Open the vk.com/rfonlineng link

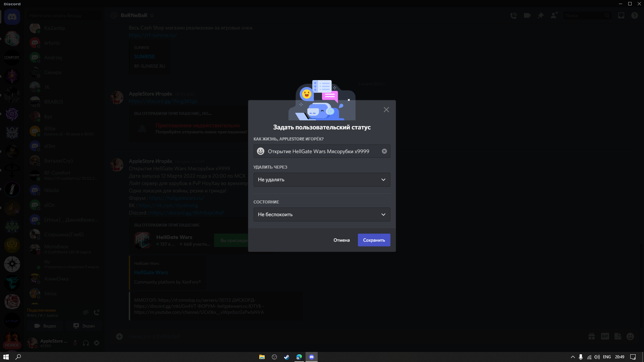coord(168,205)
